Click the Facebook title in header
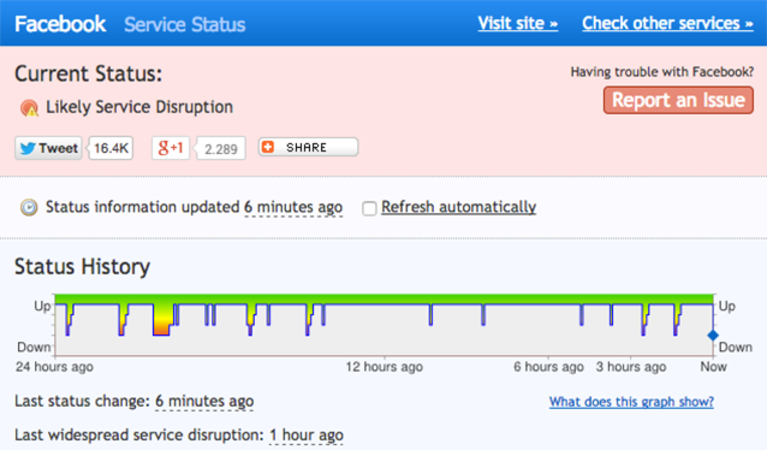Screen dimensions: 767x450 pyautogui.click(x=60, y=24)
